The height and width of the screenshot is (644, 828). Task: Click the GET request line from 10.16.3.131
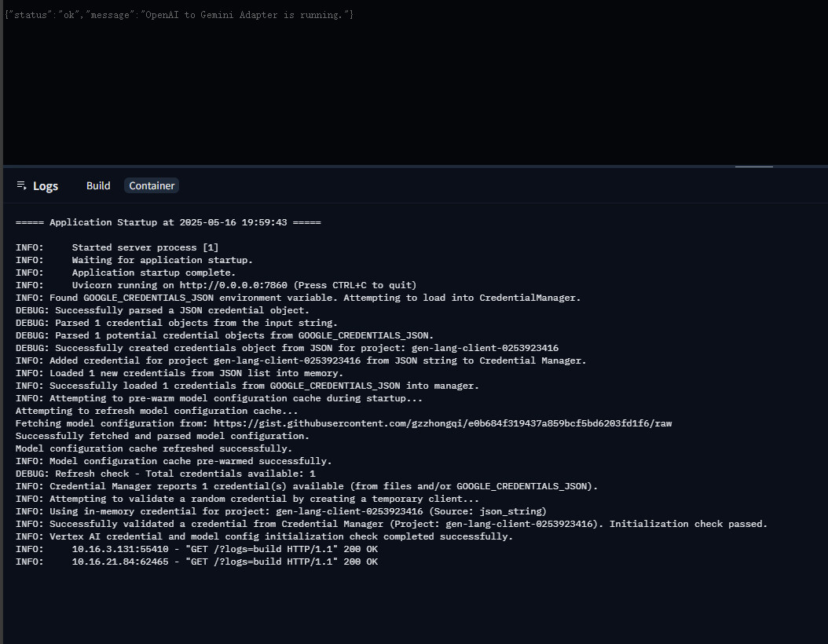click(196, 549)
